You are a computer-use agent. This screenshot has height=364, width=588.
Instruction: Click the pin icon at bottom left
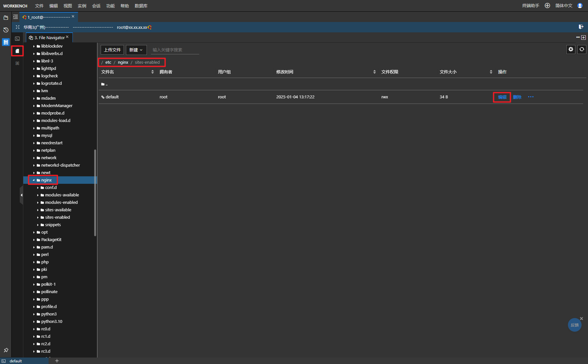[x=6, y=350]
